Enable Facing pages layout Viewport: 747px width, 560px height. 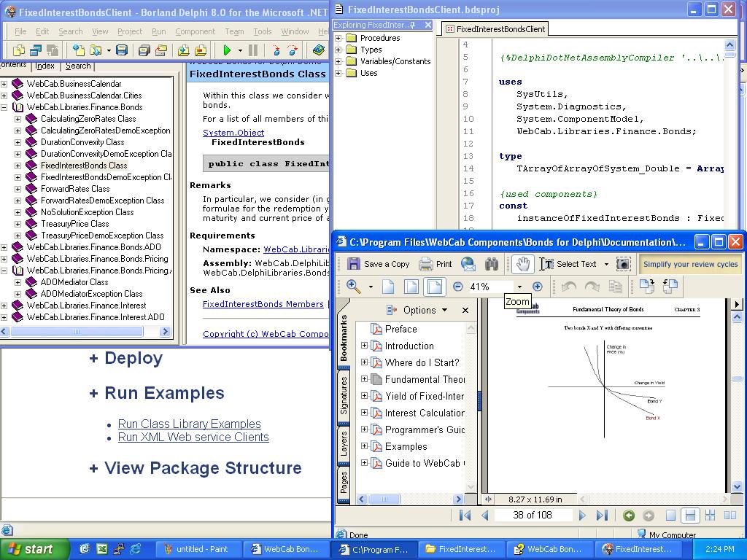[x=729, y=515]
